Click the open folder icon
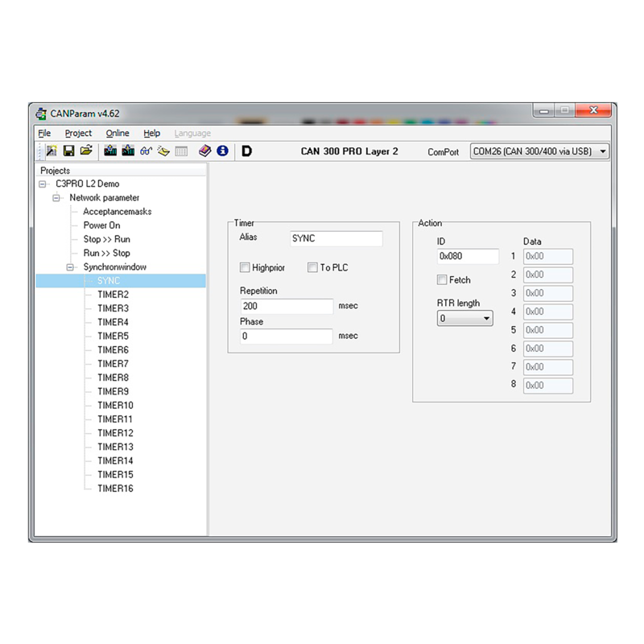This screenshot has width=644, height=644. click(86, 151)
